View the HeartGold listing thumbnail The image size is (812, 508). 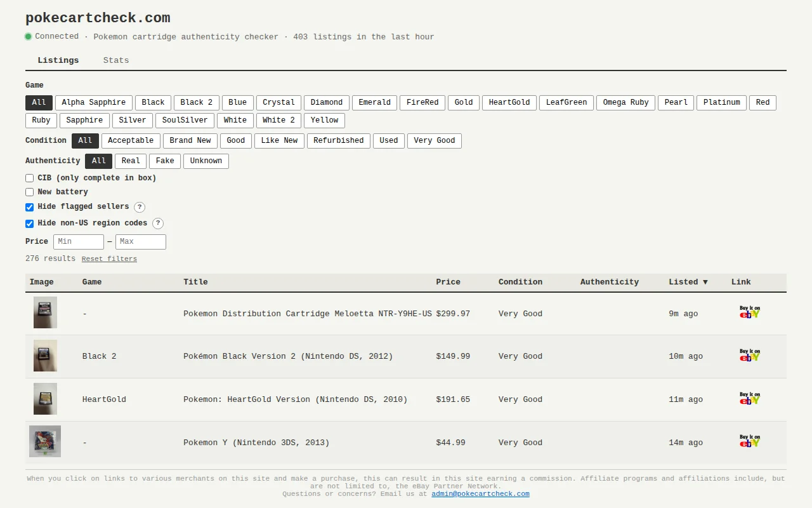tap(45, 399)
